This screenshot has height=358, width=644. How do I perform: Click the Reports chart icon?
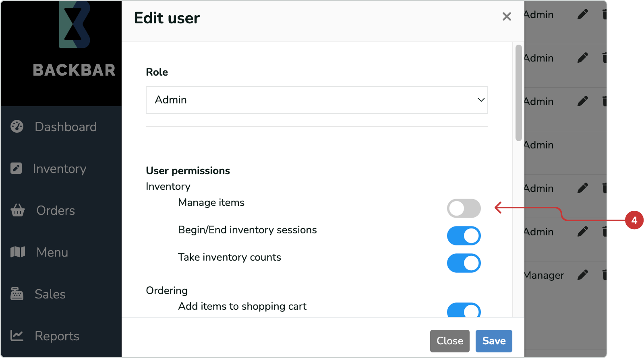click(17, 335)
